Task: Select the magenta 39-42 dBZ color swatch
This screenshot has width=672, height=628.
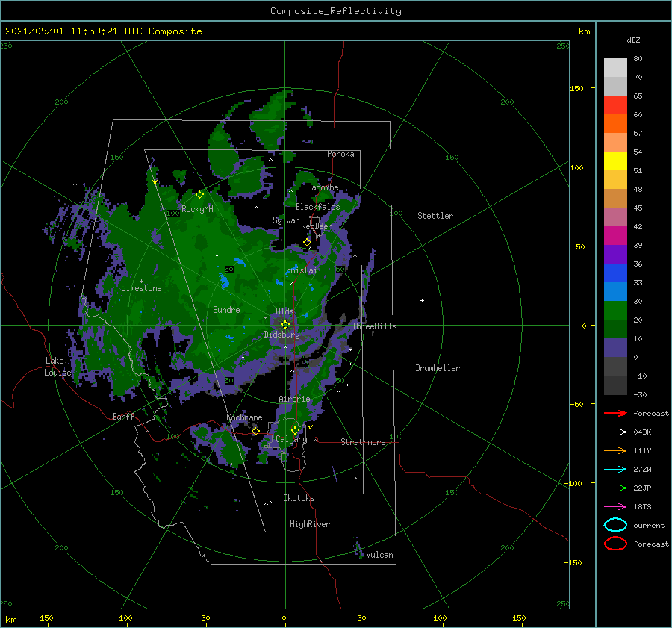Action: tap(615, 235)
